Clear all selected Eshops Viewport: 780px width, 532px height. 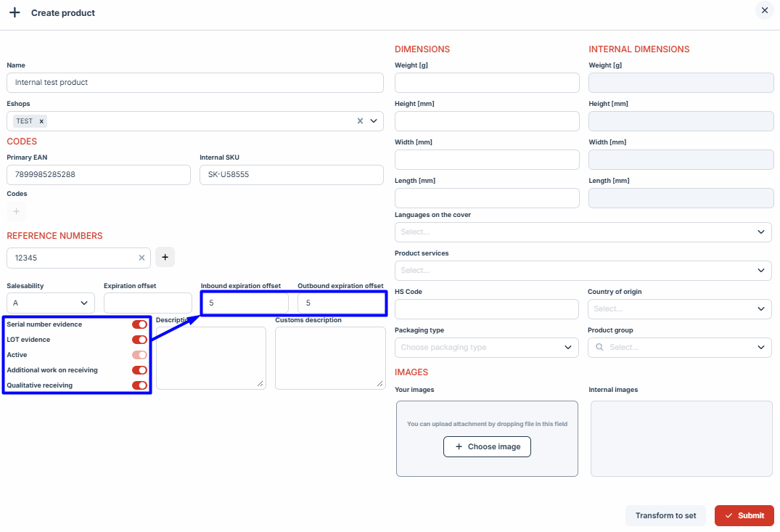[x=360, y=121]
